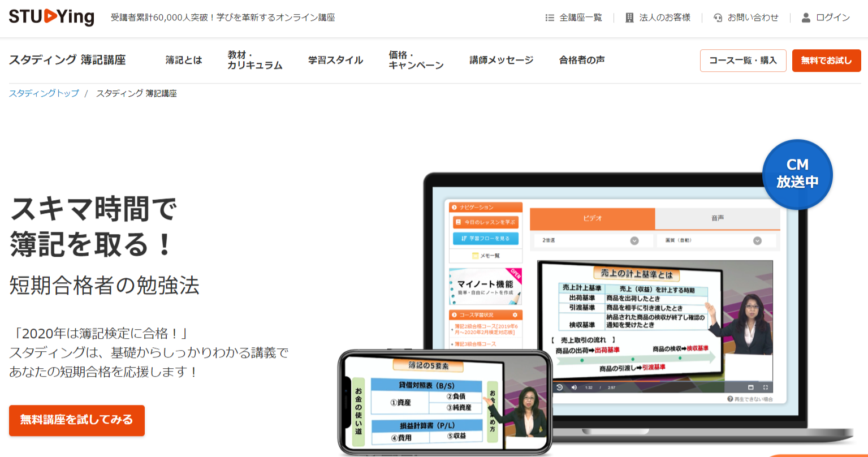Open お問い合わせ contact link
868x457 pixels.
click(753, 18)
